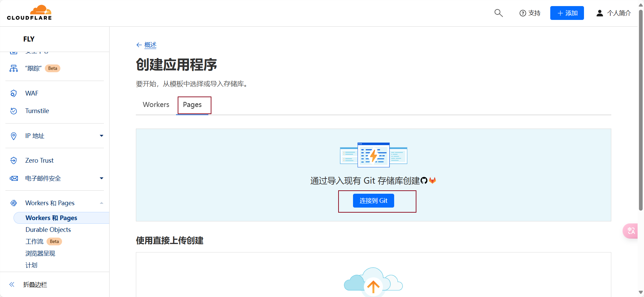Open 浏览器呈现 in the sidebar

[40, 253]
